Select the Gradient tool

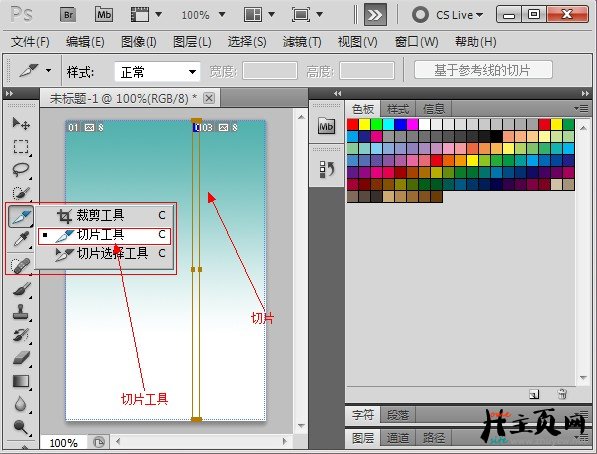[21, 381]
